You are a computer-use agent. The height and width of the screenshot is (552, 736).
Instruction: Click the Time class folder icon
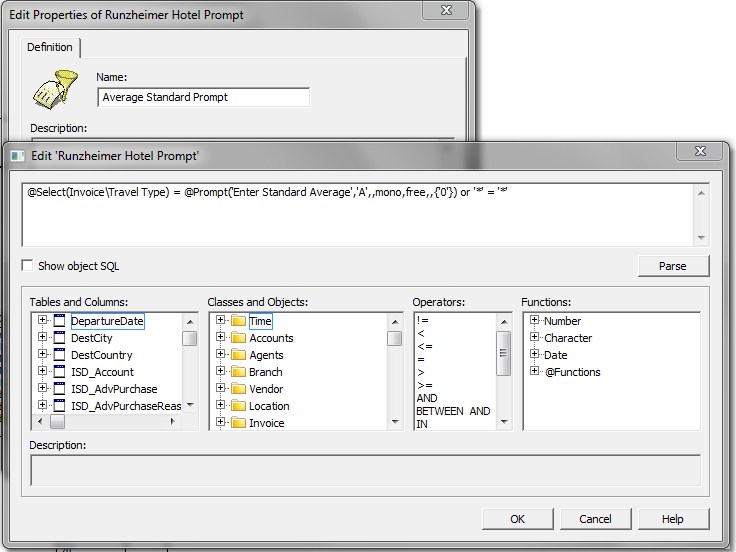pos(238,321)
